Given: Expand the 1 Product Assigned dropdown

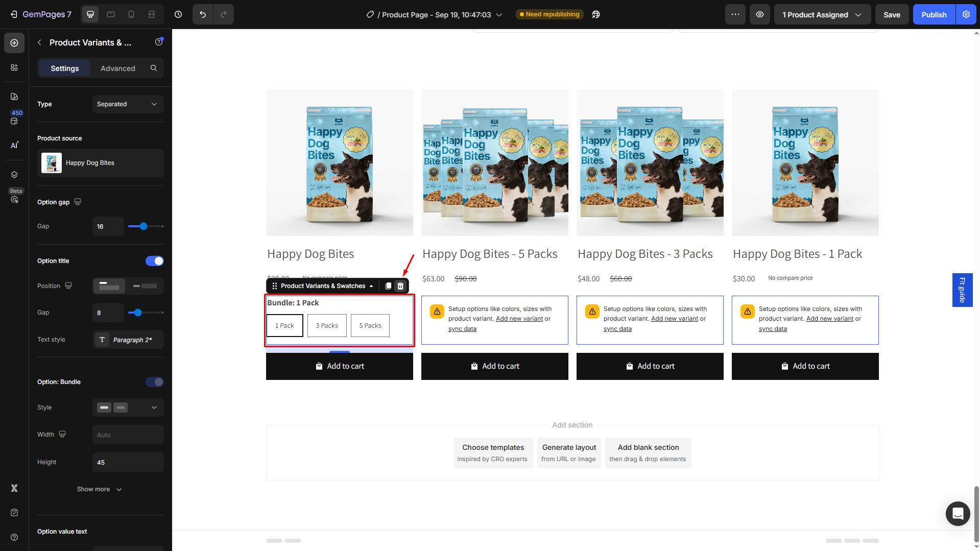Looking at the screenshot, I should click(x=822, y=14).
